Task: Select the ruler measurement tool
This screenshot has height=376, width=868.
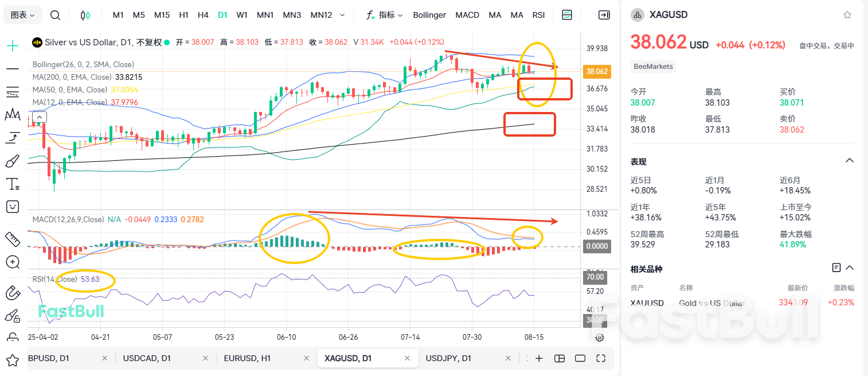Action: pyautogui.click(x=12, y=238)
